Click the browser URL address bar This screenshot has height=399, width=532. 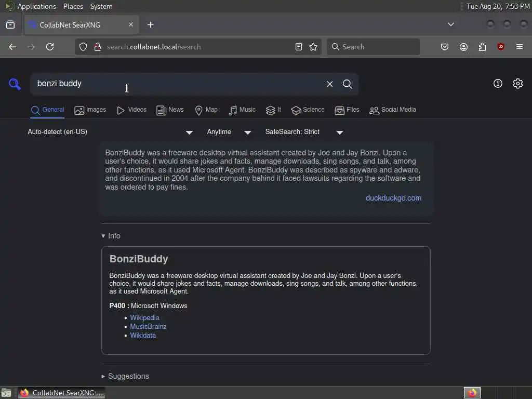[197, 47]
